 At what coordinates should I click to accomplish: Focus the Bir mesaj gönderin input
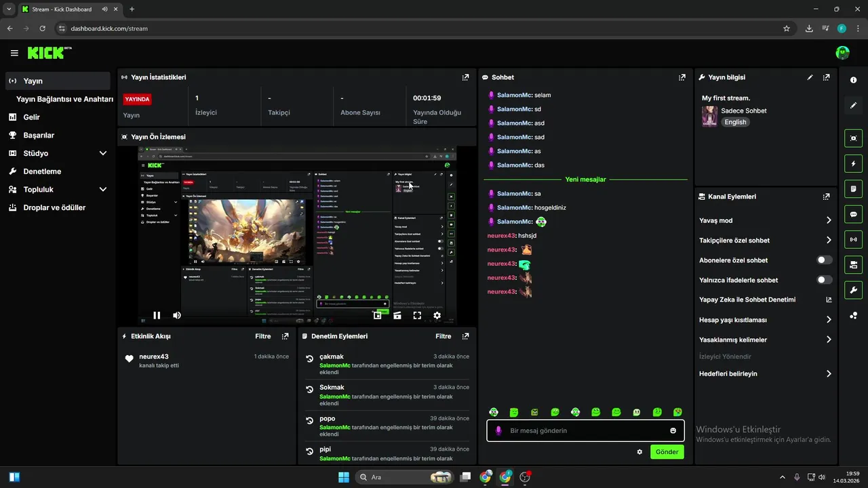coord(586,430)
